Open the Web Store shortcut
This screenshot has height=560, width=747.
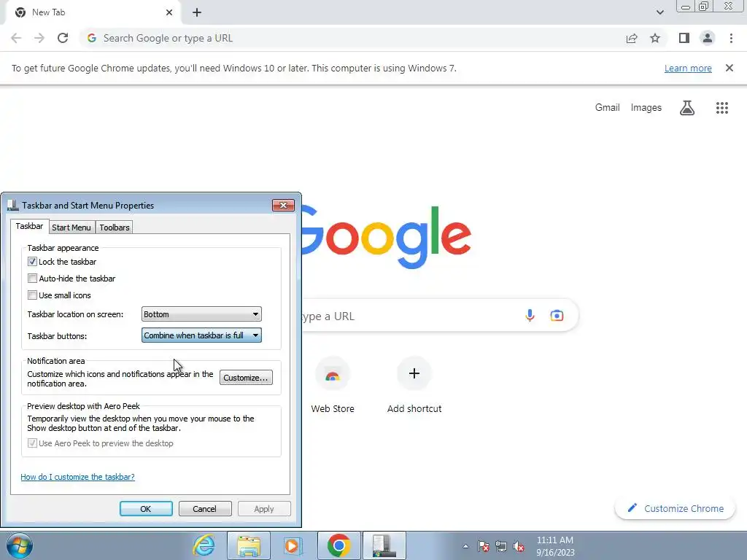[333, 385]
